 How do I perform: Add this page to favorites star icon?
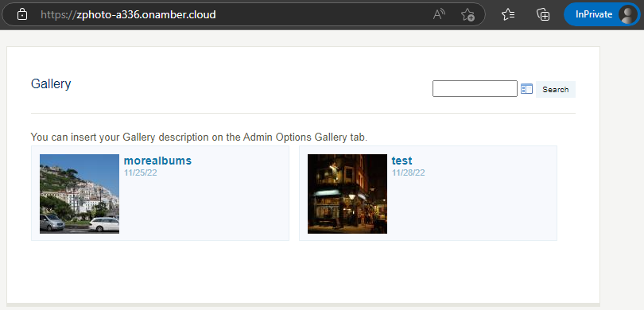click(x=467, y=15)
